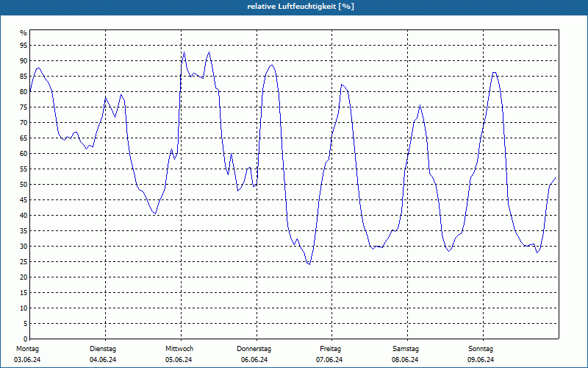Viewport: 588px width, 368px height.
Task: Select the y-axis value '50'
Action: point(24,185)
